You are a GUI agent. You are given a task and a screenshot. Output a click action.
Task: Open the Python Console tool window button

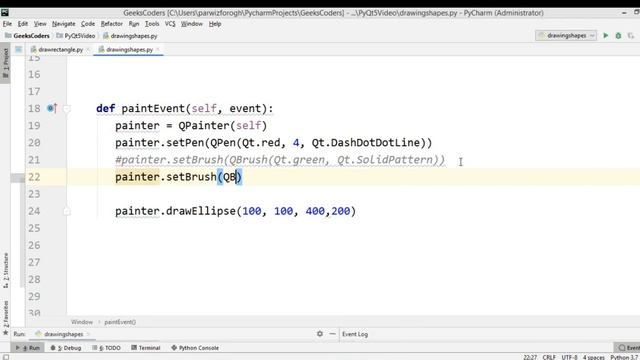[195, 348]
